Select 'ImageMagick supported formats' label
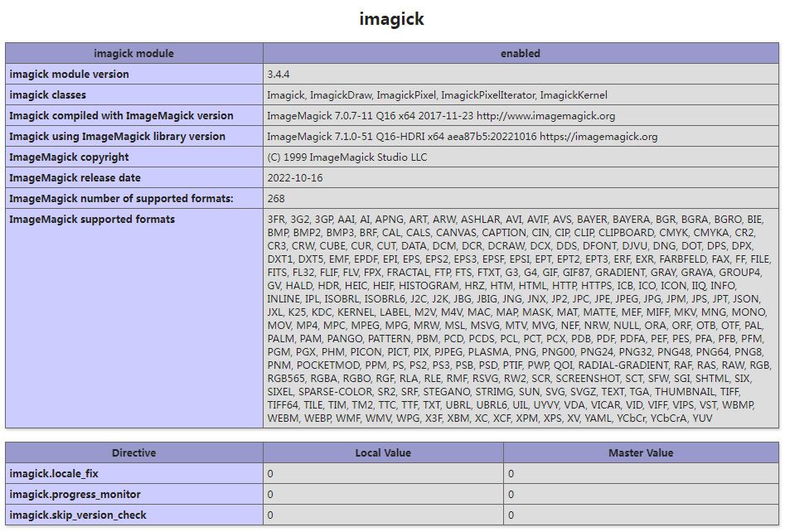This screenshot has width=785, height=532. pos(92,220)
